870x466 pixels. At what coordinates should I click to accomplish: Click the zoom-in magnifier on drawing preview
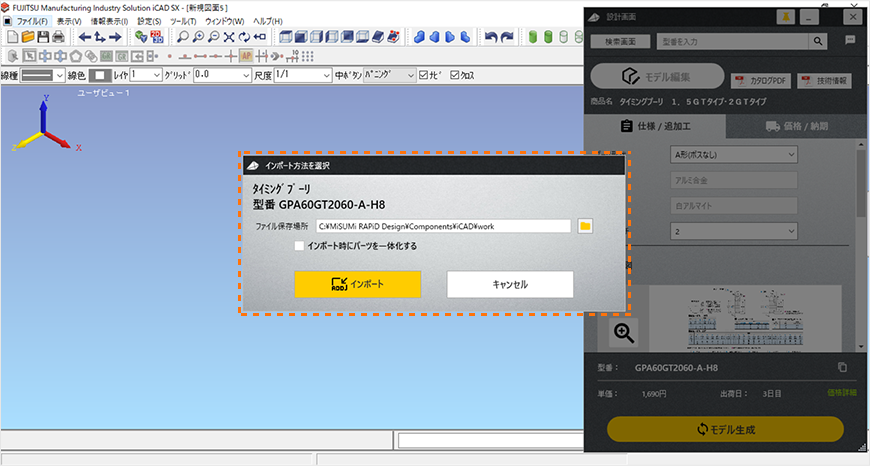pos(623,333)
